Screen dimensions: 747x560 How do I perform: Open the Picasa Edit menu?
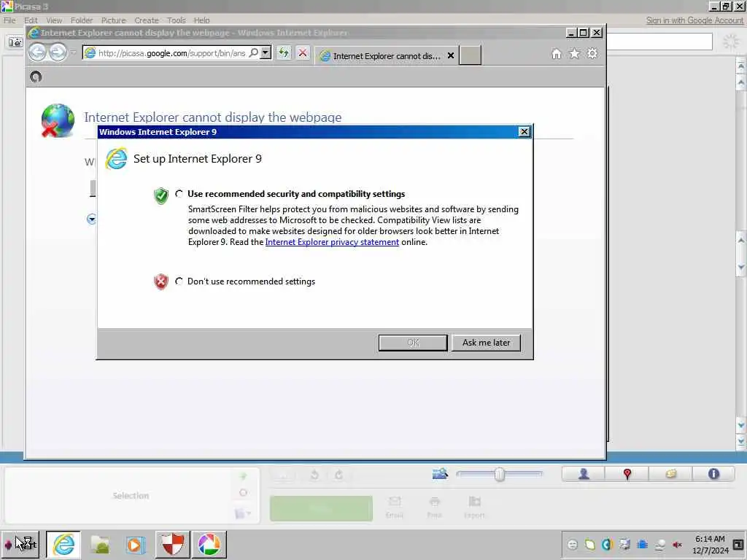point(31,20)
